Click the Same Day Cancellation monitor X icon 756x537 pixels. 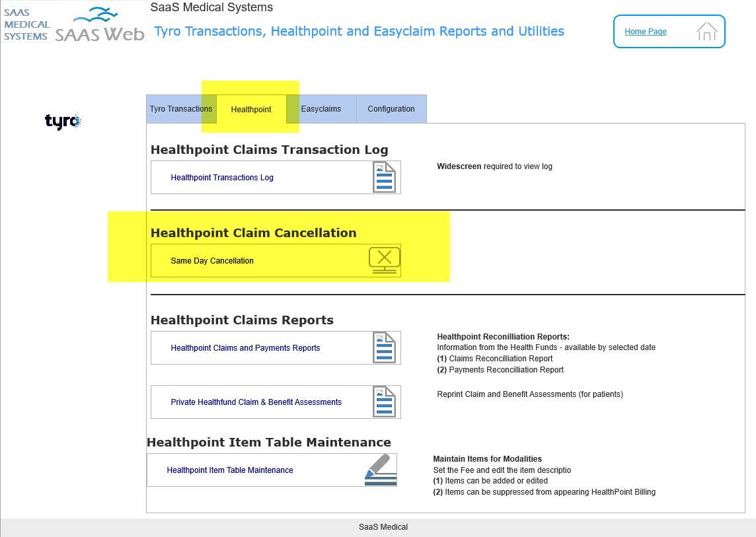coord(384,260)
